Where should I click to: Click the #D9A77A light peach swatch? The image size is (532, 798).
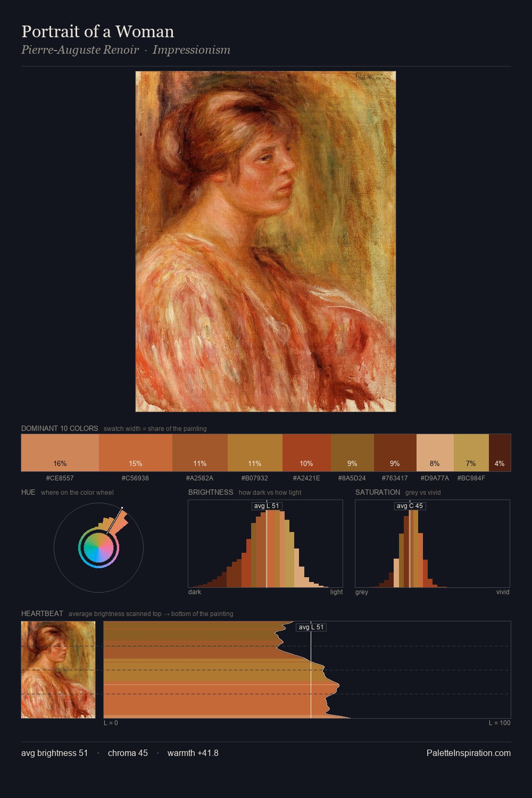(435, 453)
